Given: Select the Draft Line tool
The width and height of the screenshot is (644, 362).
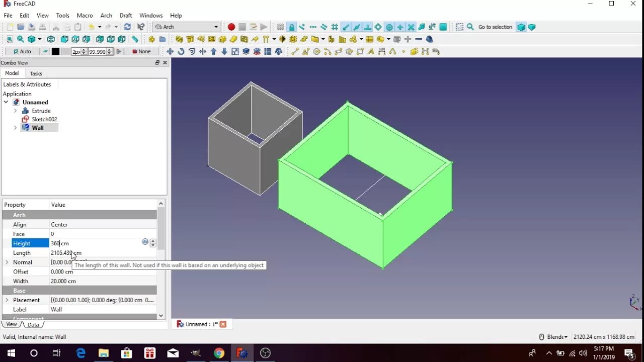Looking at the screenshot, I should tap(295, 51).
